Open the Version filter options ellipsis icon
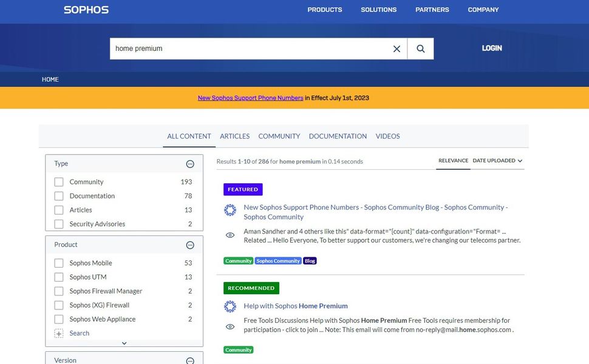This screenshot has height=364, width=589. (x=190, y=359)
